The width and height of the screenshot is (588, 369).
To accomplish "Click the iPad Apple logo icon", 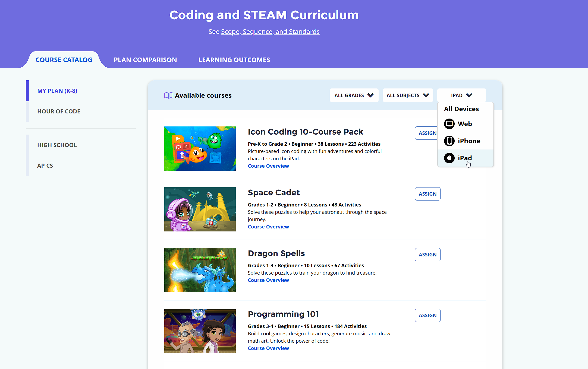I will (x=449, y=158).
